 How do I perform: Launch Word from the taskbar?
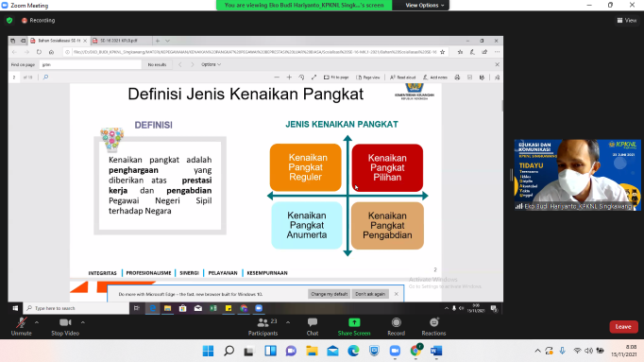(x=436, y=351)
